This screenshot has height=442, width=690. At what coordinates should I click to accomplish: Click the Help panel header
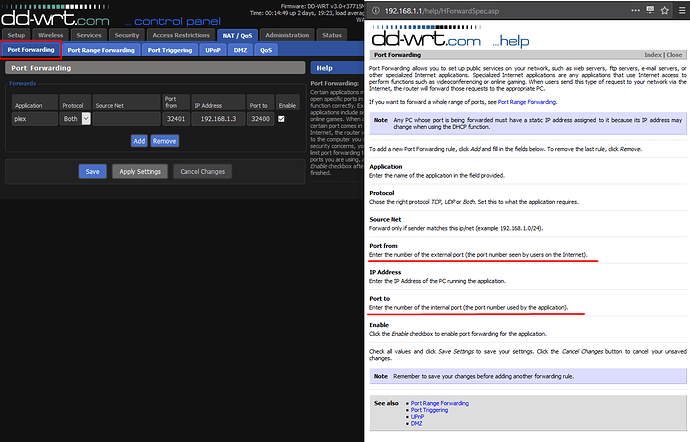point(337,68)
